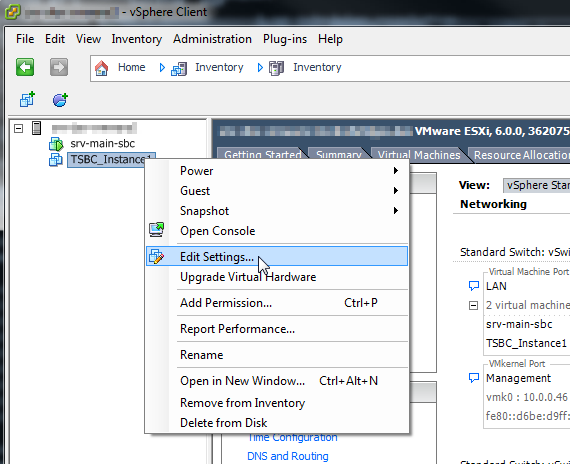This screenshot has height=464, width=570.
Task: Click the arrow after first Inventory breadcrumb
Action: [x=260, y=68]
